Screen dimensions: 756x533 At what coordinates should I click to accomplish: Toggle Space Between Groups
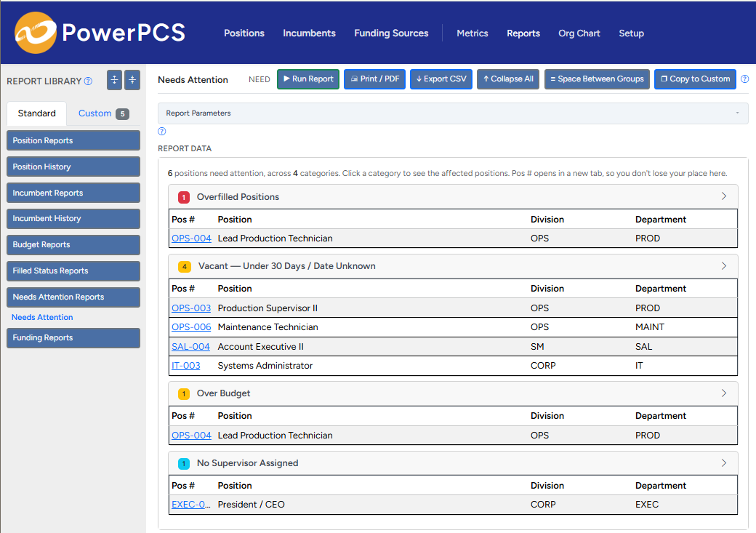point(597,79)
